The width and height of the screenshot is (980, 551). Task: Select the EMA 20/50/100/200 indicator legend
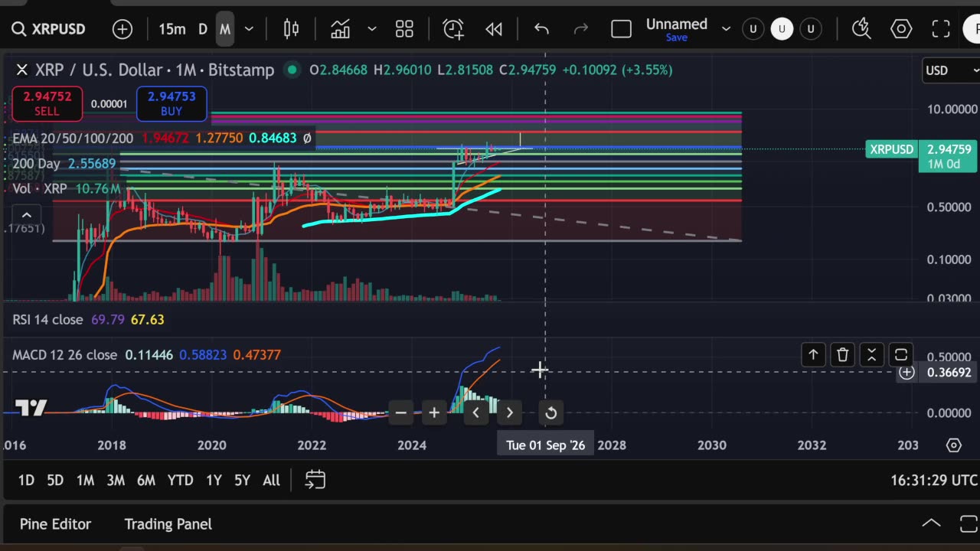[73, 139]
